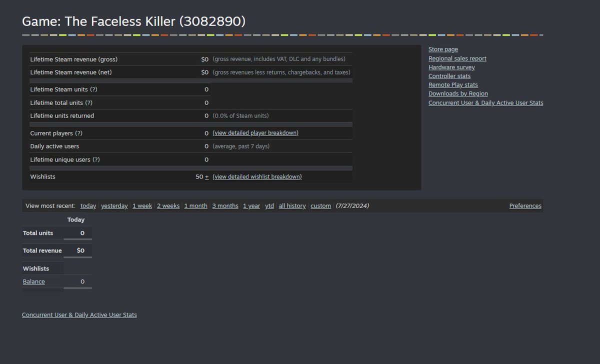Select the 'ytd' time range
Screen dimensions: 600x364
pos(269,206)
